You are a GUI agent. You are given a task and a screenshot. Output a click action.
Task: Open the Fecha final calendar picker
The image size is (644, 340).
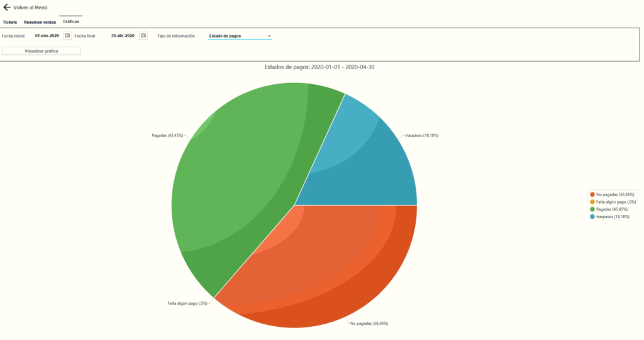click(143, 36)
